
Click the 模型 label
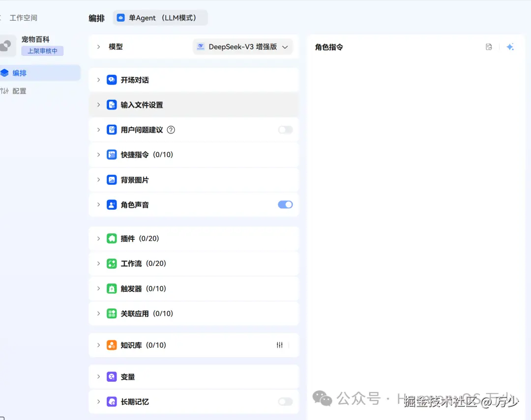[116, 47]
